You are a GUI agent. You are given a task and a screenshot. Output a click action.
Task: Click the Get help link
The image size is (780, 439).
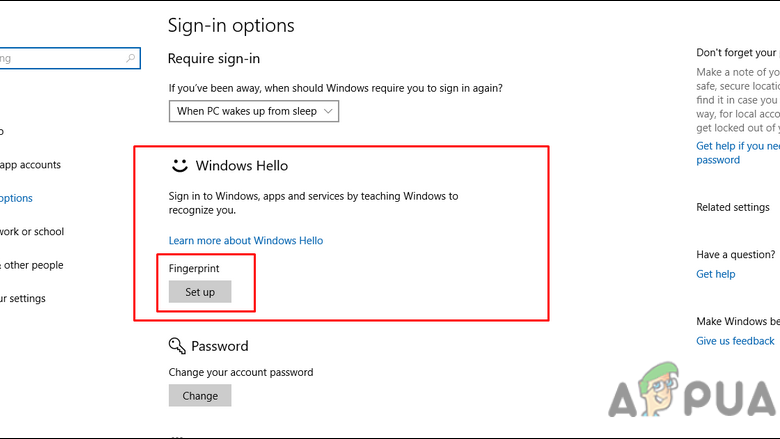[716, 274]
